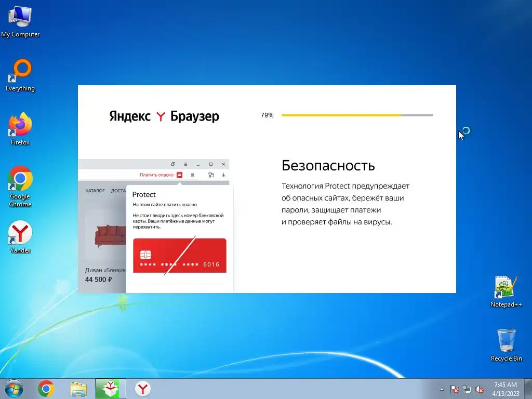Select the Google Chrome desktop shortcut

[x=20, y=187]
